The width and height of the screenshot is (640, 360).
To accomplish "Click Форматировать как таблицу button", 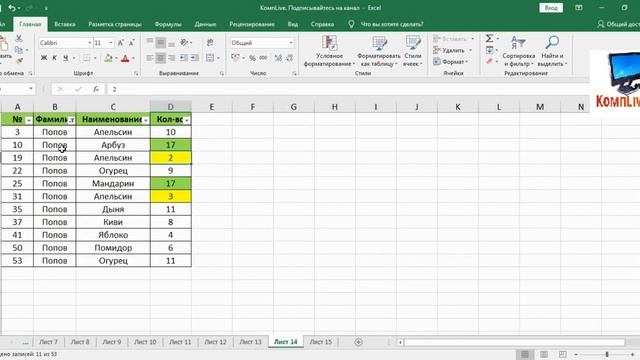I will pyautogui.click(x=379, y=51).
